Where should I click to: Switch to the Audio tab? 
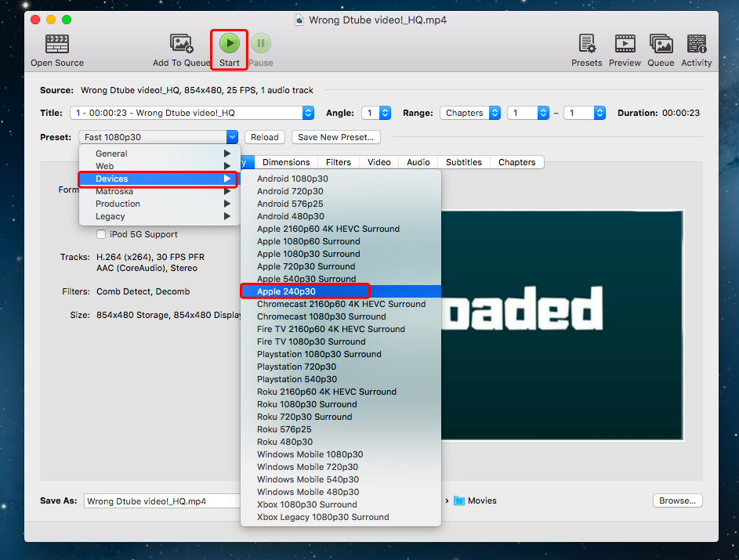tap(418, 162)
